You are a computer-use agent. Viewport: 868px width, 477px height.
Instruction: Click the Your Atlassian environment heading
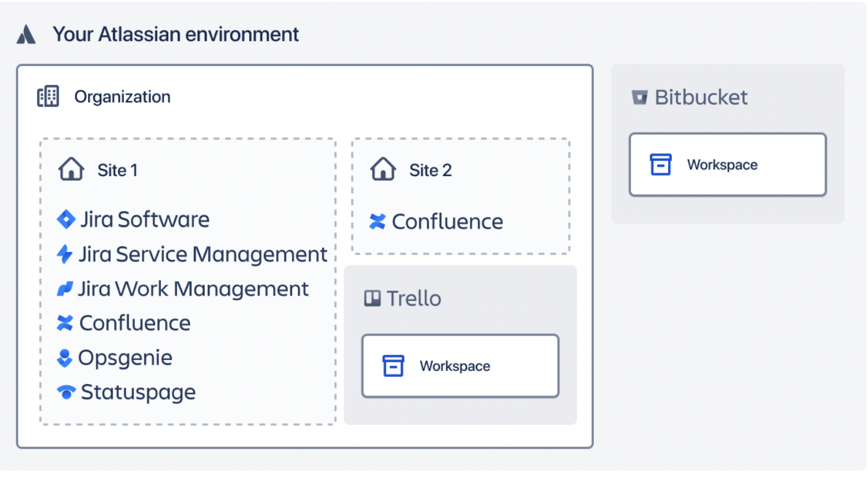[x=176, y=34]
